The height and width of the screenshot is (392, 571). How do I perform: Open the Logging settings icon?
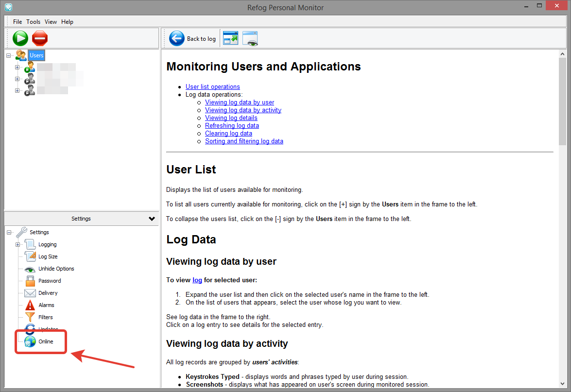(30, 244)
